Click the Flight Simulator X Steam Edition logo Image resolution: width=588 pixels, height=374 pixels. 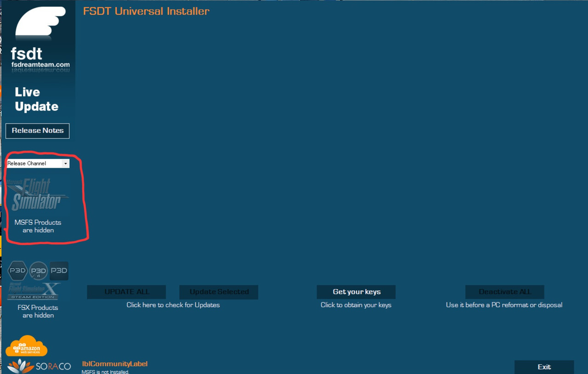point(34,292)
